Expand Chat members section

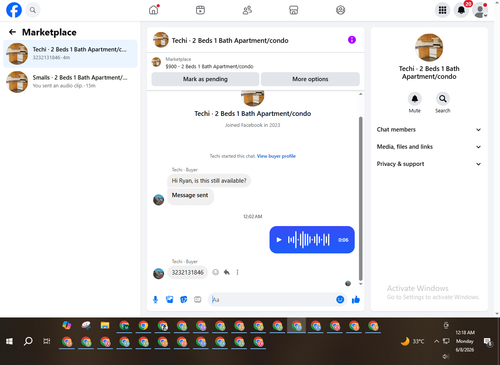click(x=429, y=130)
